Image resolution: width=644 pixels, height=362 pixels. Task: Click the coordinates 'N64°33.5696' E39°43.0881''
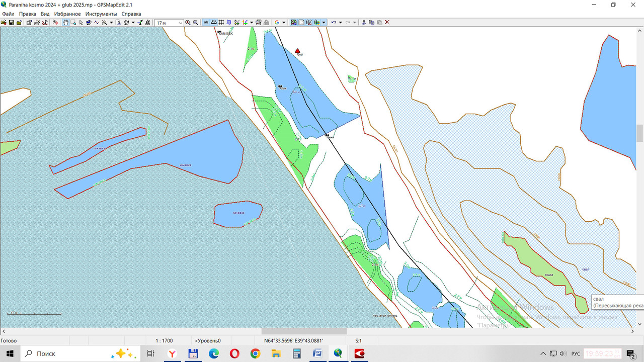[x=293, y=340]
